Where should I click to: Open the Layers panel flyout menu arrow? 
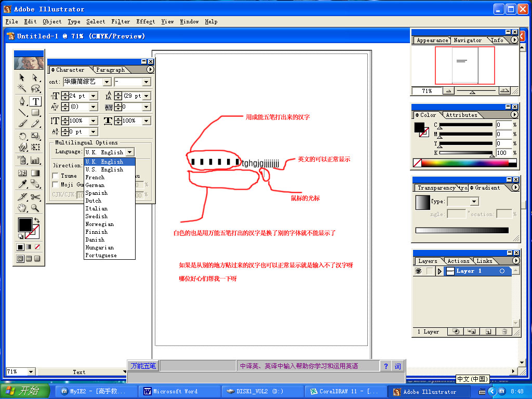(516, 261)
